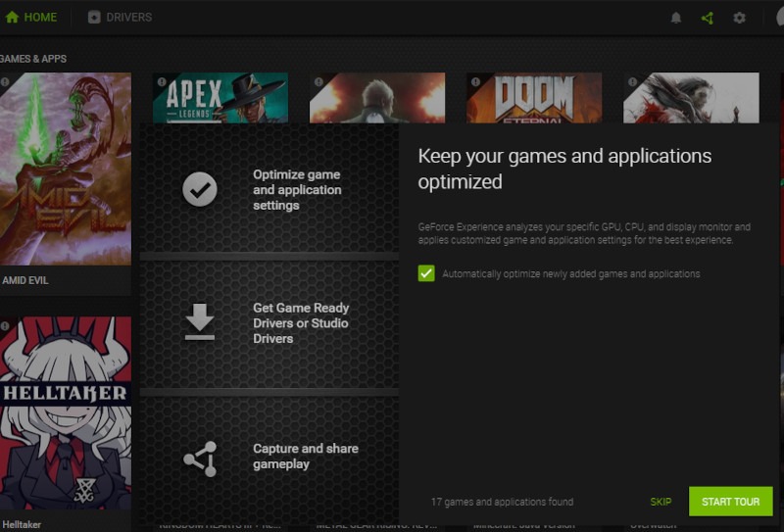Uncheck Automatically optimize newly added games
This screenshot has width=784, height=532.
pos(426,273)
